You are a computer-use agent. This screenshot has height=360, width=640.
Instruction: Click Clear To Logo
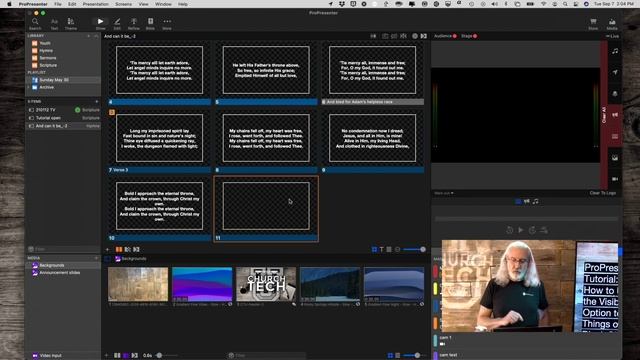602,193
